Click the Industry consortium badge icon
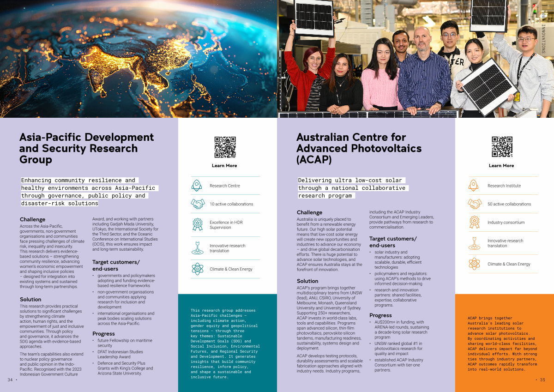Viewport: 554px width, 392px height. [474, 222]
